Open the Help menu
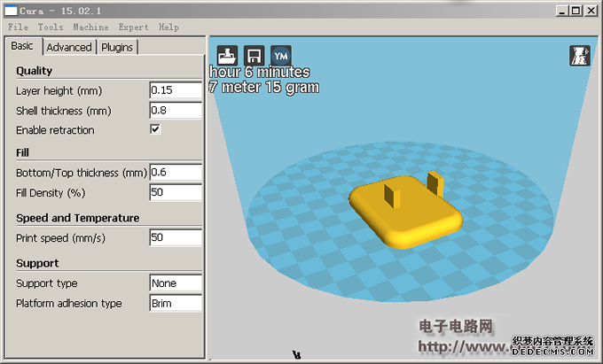The image size is (603, 364). (x=168, y=27)
